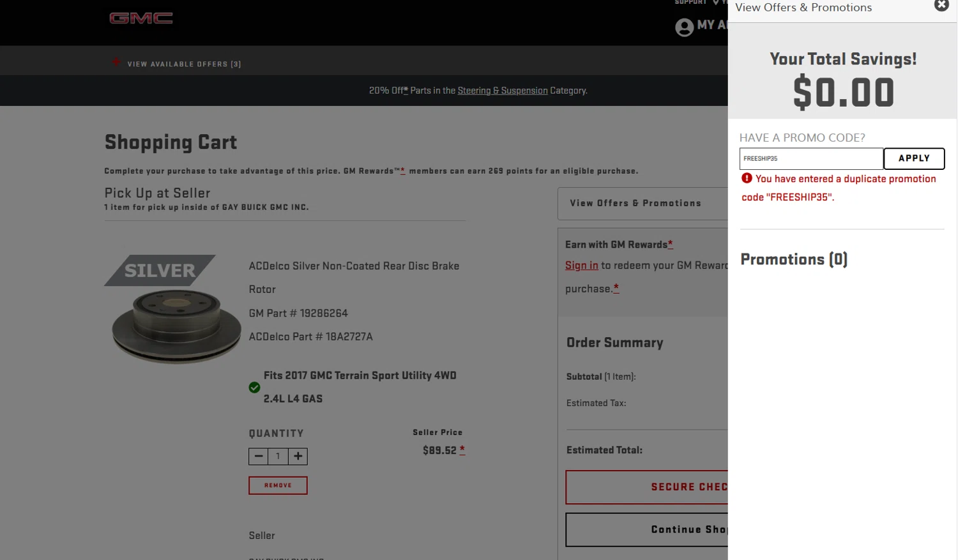Click the GM Rewards asterisk footnote link
Viewport: 958px width, 560px height.
click(x=402, y=170)
